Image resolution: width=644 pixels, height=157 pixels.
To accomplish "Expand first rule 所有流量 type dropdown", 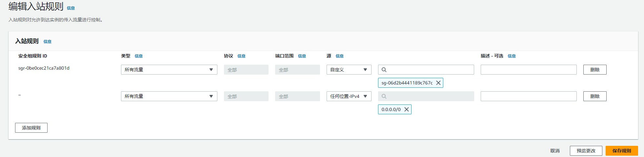I will pos(169,70).
